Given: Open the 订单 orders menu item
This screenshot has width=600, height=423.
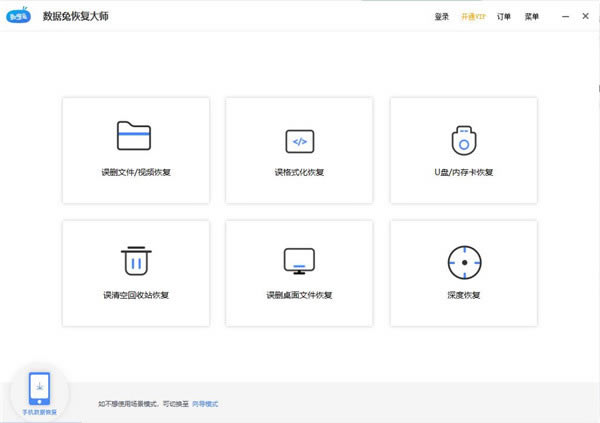Looking at the screenshot, I should point(504,17).
